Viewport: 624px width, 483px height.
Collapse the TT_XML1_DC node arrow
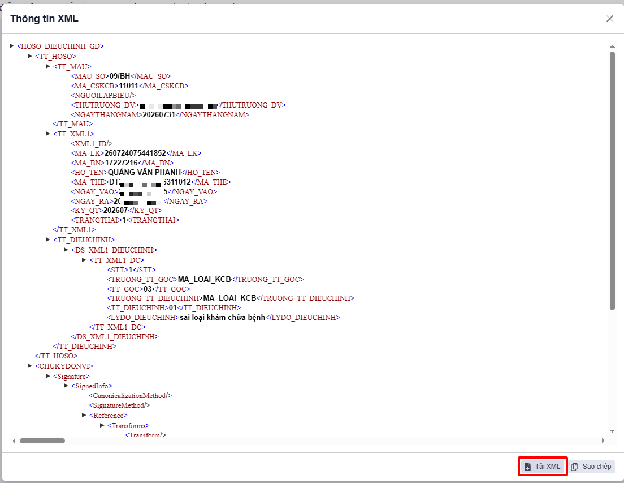pyautogui.click(x=84, y=260)
